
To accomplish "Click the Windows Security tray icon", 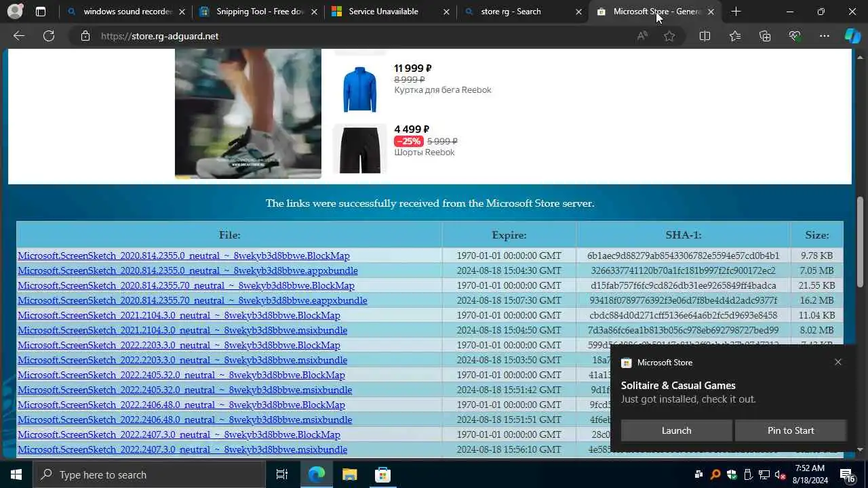I will (731, 474).
